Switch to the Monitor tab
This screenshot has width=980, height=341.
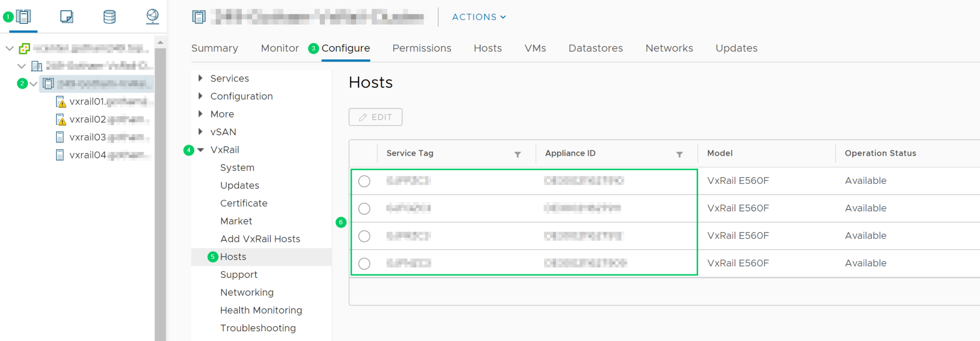pos(280,48)
